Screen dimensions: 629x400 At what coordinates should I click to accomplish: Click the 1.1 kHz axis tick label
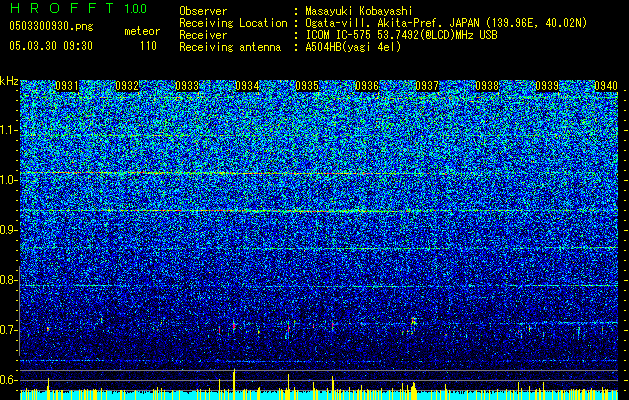click(x=8, y=130)
